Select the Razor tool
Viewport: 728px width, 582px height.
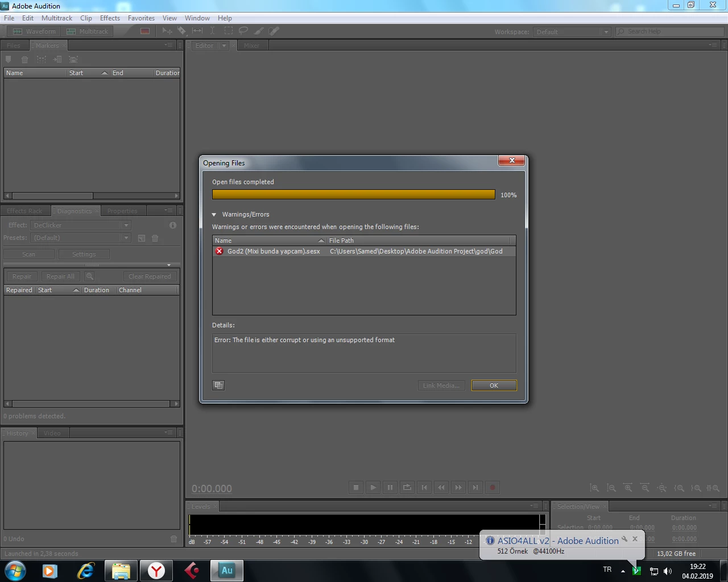pos(182,31)
